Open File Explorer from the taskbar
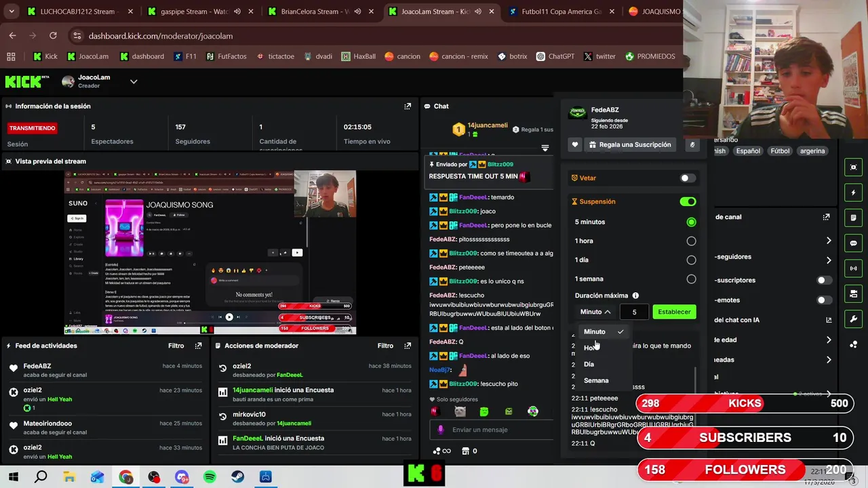868x488 pixels. click(69, 477)
